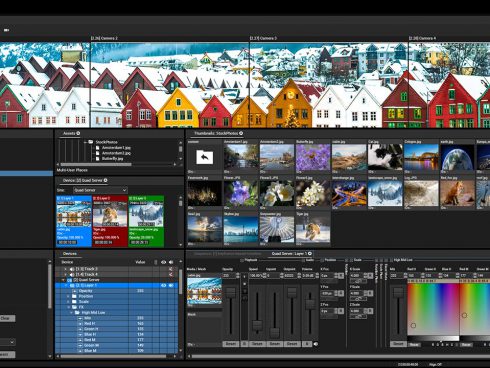Click the High Mid Low folder icon
Screen dimensions: 490x368
[x=77, y=313]
